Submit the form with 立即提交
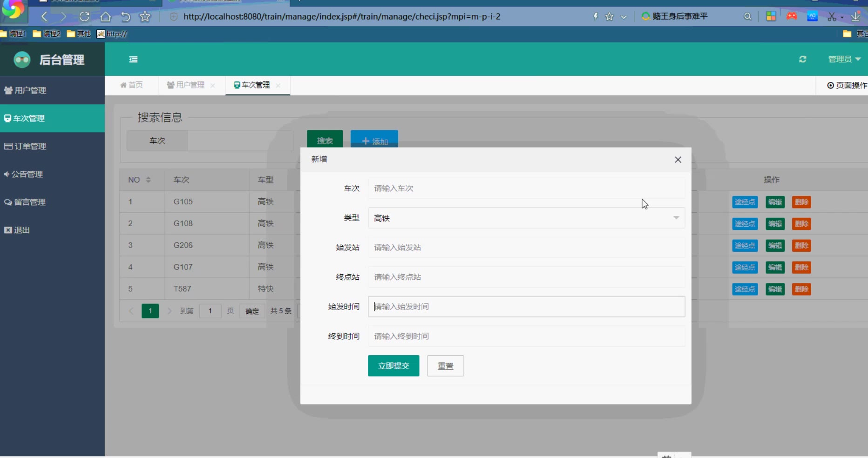 tap(393, 366)
